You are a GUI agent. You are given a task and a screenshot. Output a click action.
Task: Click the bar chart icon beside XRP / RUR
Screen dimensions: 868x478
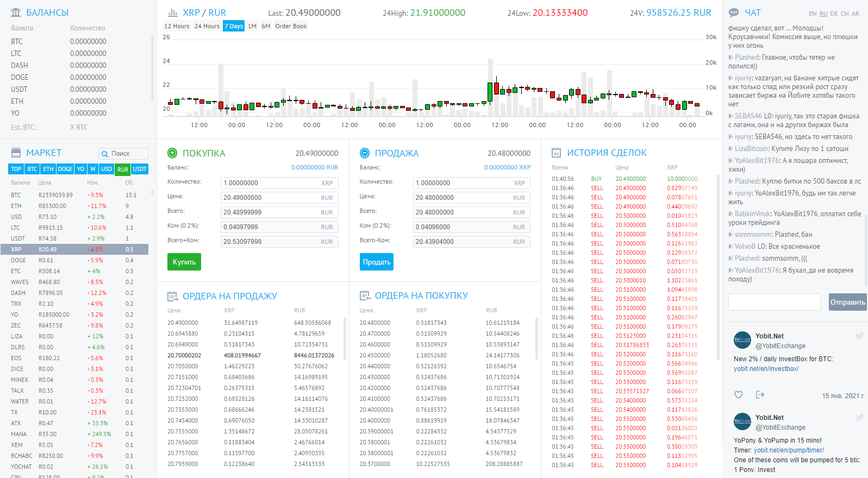(173, 12)
